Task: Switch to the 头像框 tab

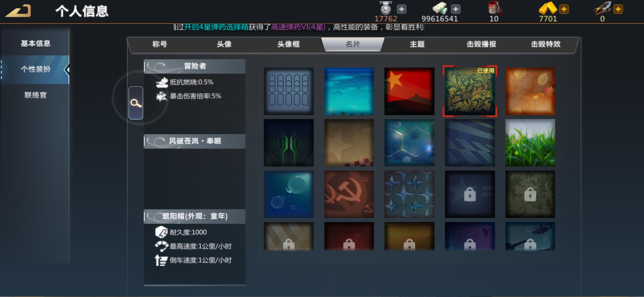Action: coord(288,44)
